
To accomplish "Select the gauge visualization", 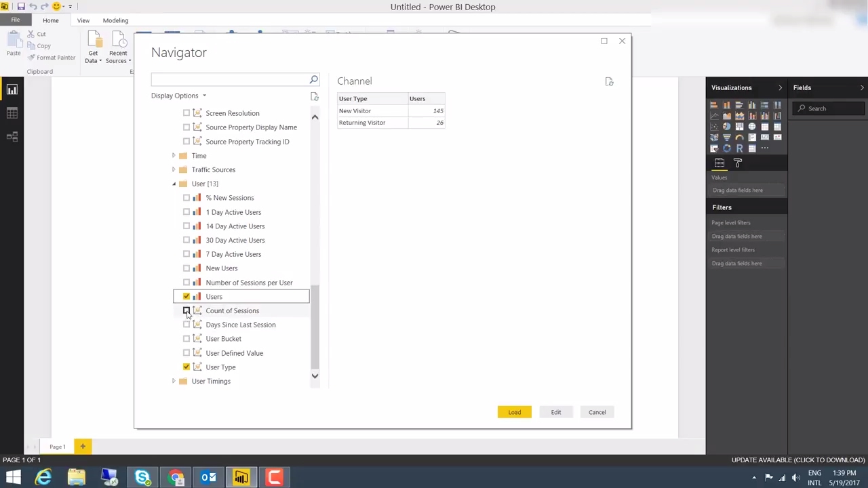I will pyautogui.click(x=740, y=138).
